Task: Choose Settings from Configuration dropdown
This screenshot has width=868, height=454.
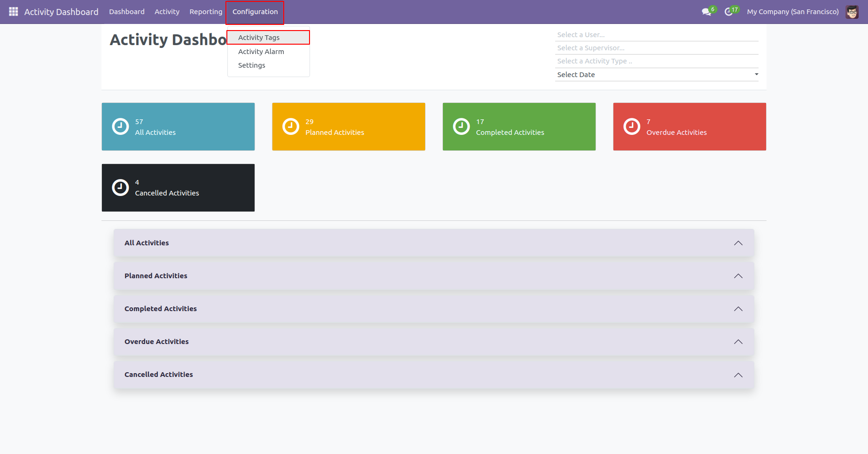Action: point(268,65)
